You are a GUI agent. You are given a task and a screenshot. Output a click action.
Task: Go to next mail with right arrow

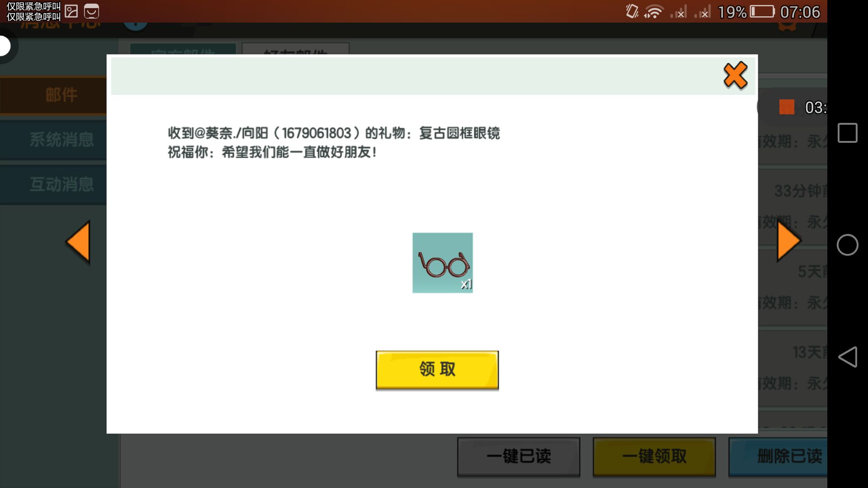[789, 242]
